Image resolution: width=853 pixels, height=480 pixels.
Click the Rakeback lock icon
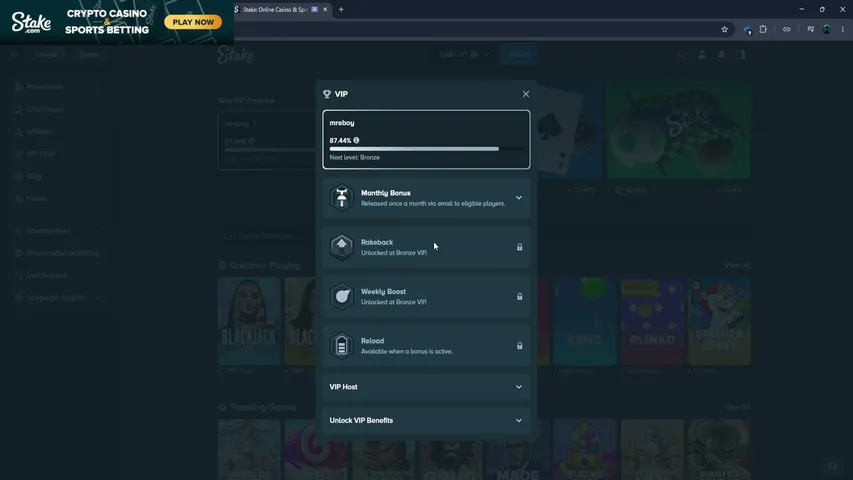point(520,247)
